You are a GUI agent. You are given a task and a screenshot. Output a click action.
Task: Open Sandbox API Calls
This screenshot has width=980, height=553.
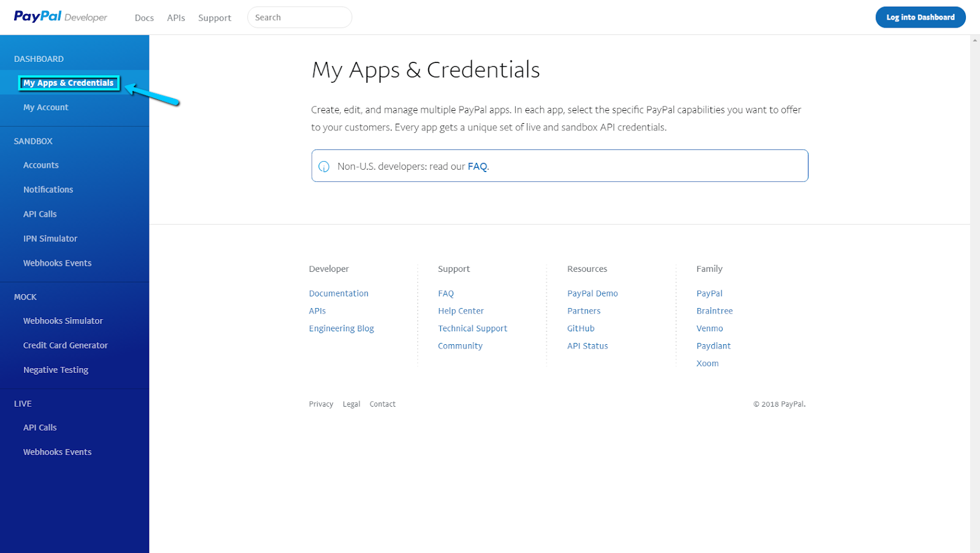point(40,214)
